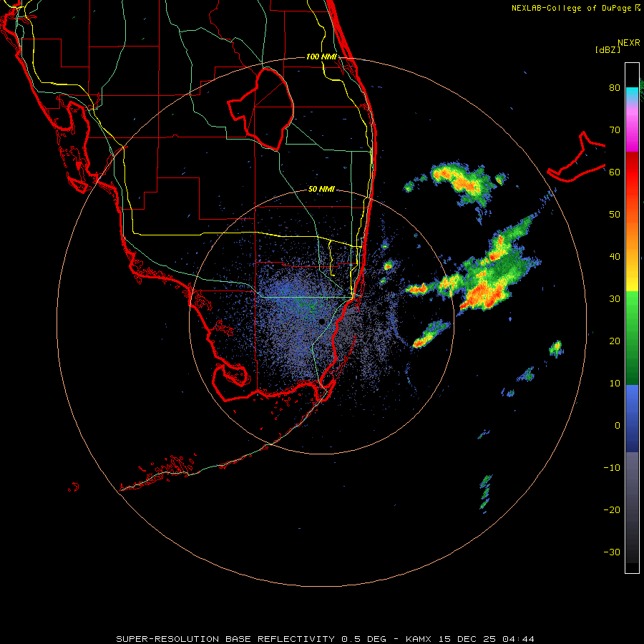
Task: Click the "0.5 DEG" elevation angle text
Action: tap(364, 639)
